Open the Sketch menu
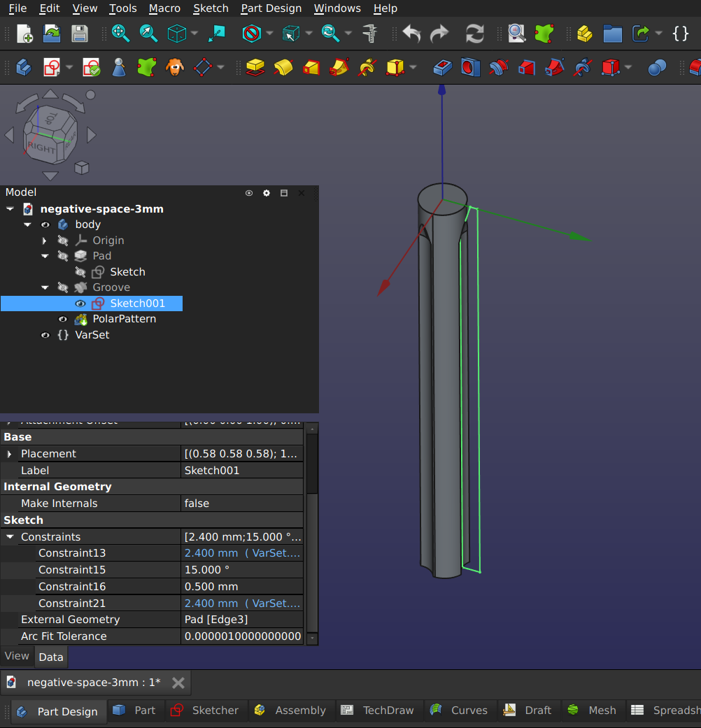 tap(211, 8)
